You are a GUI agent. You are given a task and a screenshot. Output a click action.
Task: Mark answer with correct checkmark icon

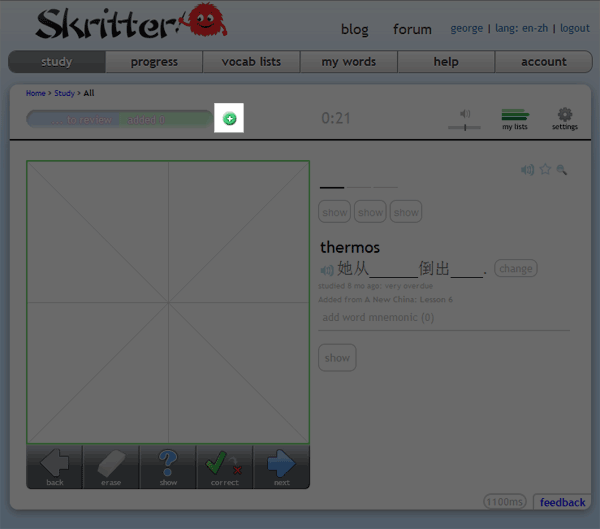pos(225,465)
